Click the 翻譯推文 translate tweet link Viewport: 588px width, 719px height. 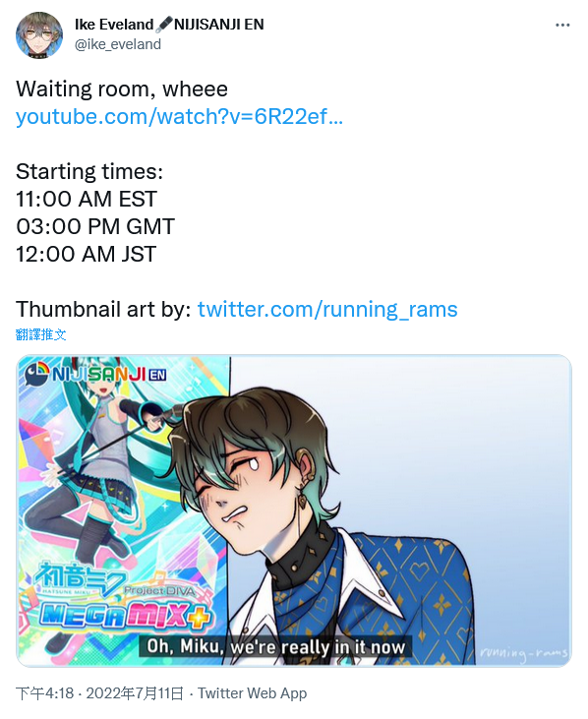click(40, 334)
